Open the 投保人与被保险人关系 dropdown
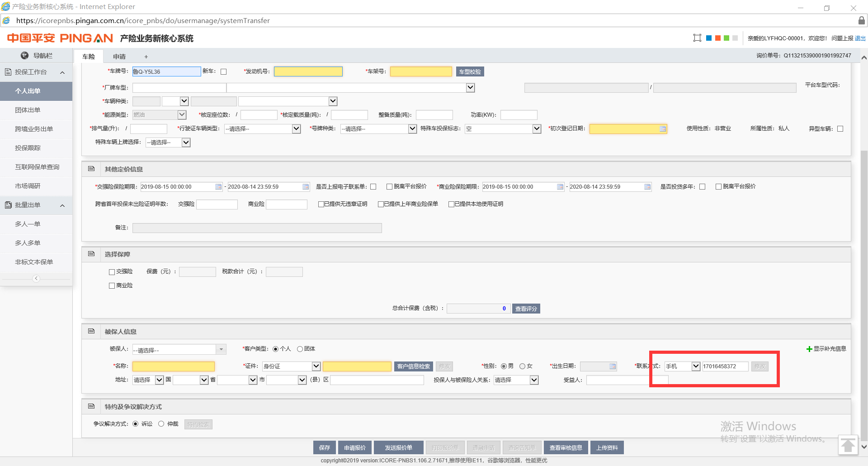 (x=534, y=380)
